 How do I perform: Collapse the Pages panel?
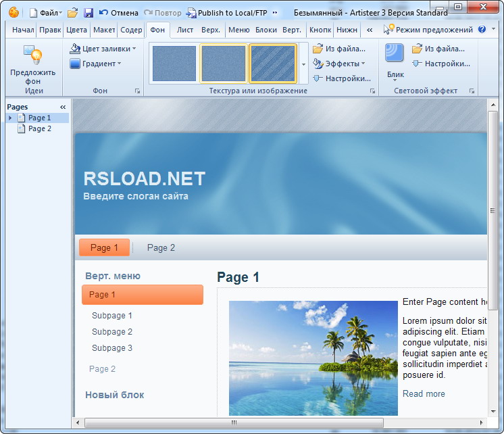coord(63,107)
